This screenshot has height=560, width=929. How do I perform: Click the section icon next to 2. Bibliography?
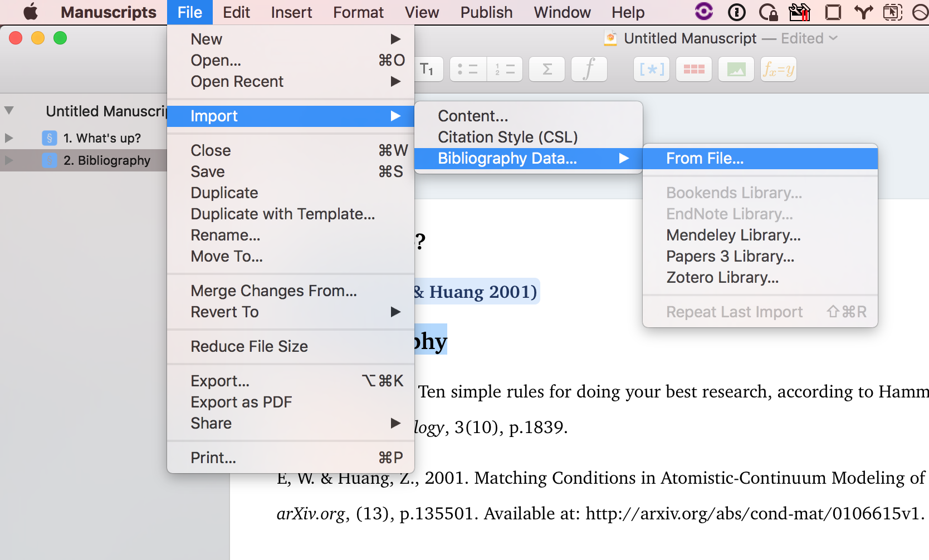pyautogui.click(x=50, y=160)
